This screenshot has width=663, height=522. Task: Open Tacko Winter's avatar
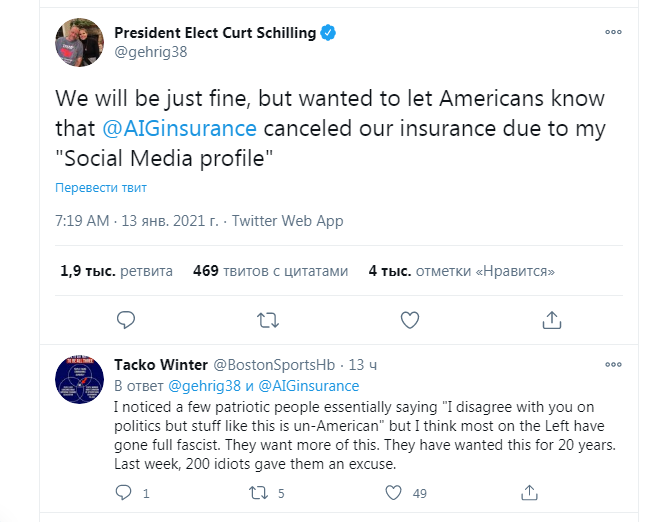[x=80, y=378]
